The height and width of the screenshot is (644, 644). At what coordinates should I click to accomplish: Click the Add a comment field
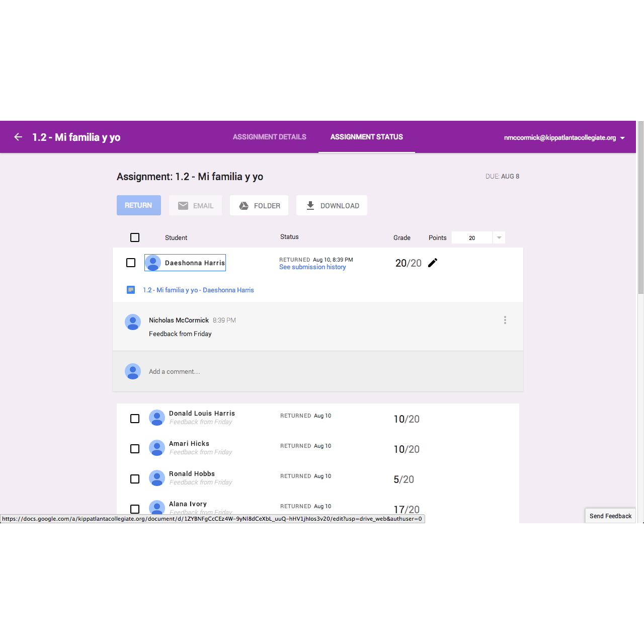coord(174,372)
